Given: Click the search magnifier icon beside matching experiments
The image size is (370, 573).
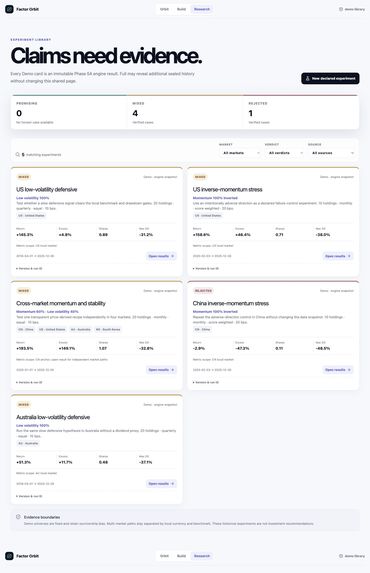Looking at the screenshot, I should [17, 155].
